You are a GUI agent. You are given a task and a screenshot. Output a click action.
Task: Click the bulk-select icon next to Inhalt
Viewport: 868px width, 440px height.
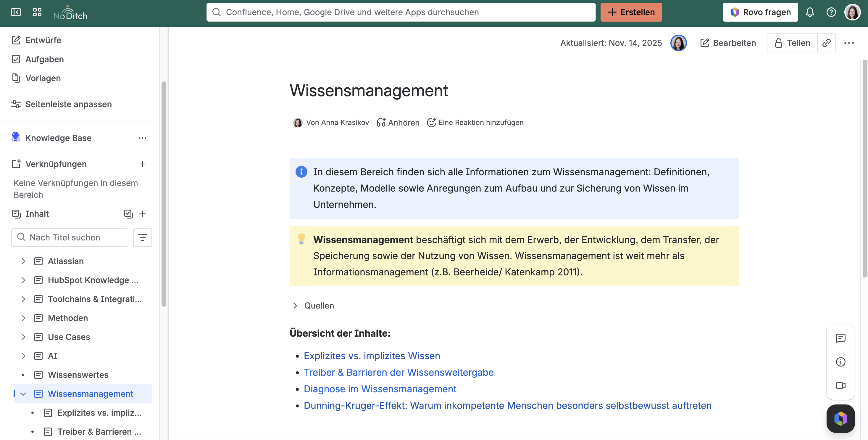(128, 214)
